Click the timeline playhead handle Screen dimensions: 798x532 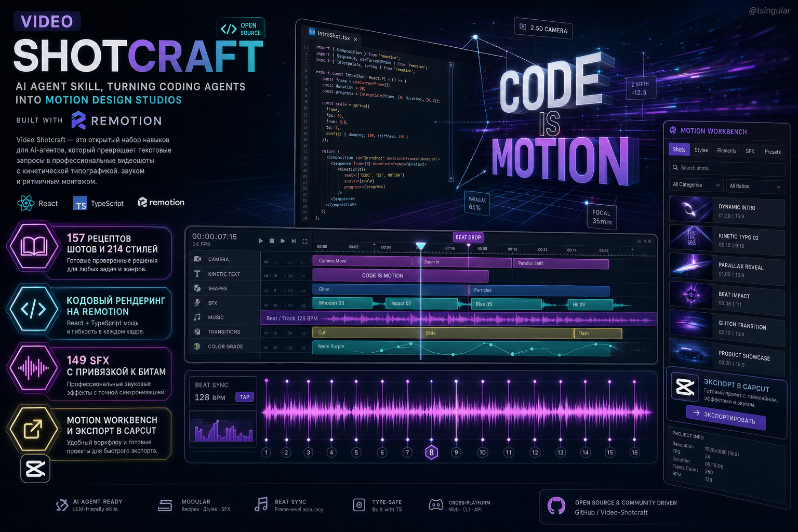421,246
